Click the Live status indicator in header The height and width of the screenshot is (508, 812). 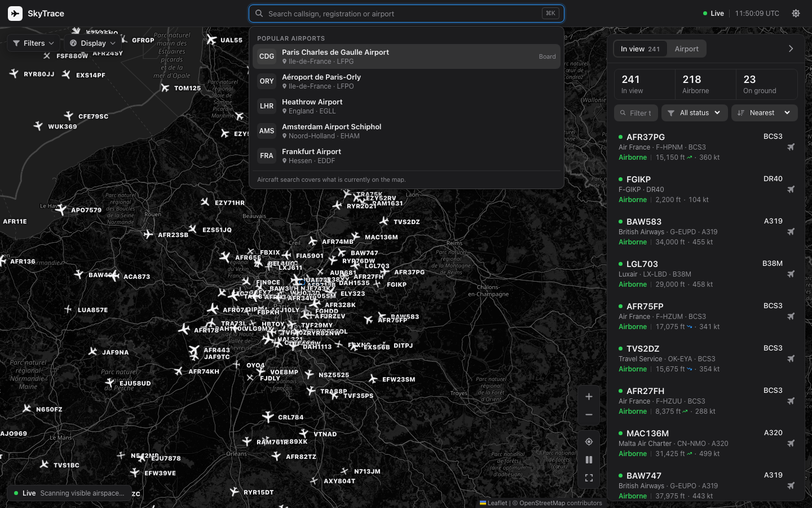click(713, 14)
